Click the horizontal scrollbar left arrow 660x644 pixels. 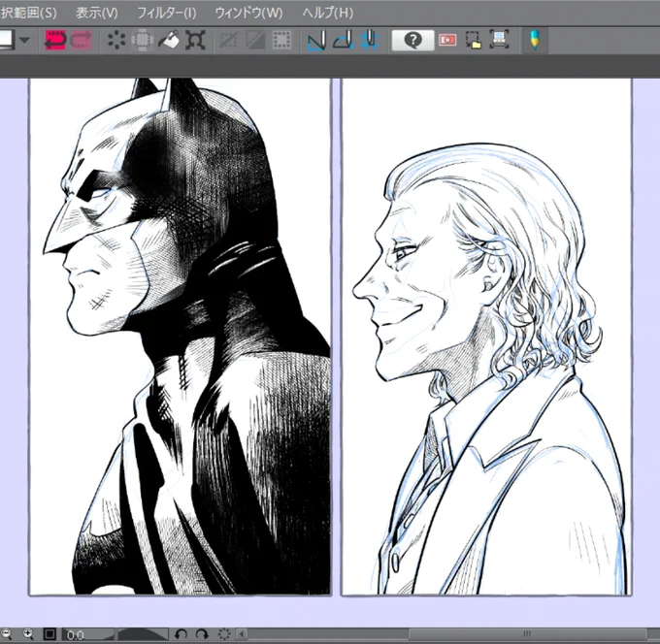point(242,634)
